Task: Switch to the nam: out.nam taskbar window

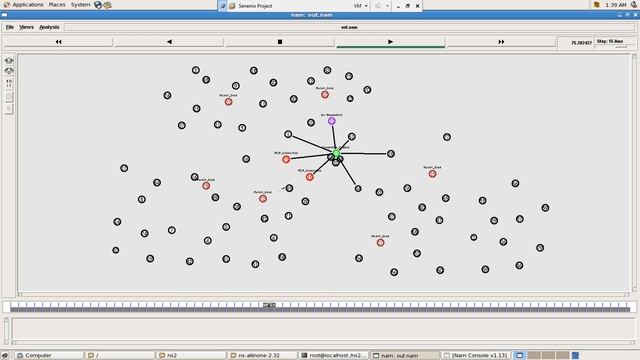Action: click(405, 355)
